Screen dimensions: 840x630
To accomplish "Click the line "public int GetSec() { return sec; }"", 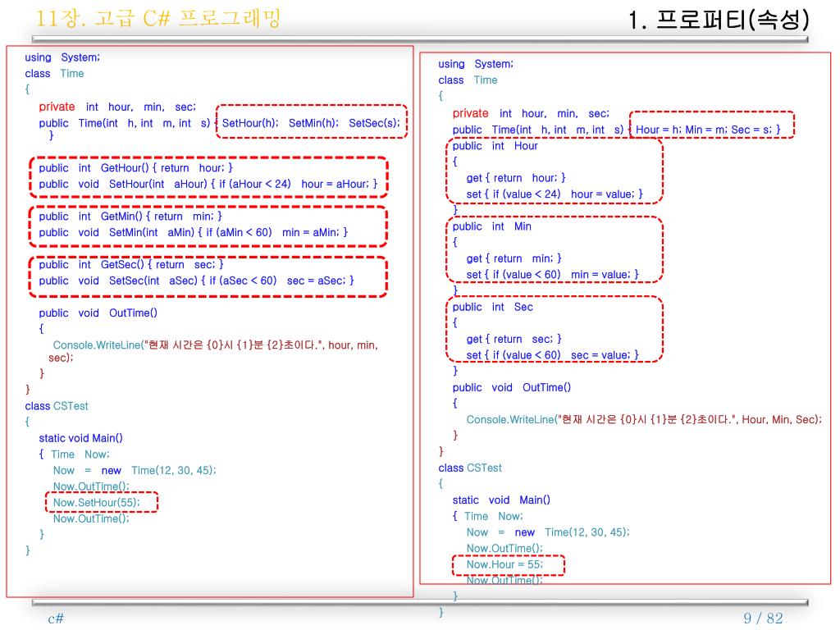I will pos(131,264).
